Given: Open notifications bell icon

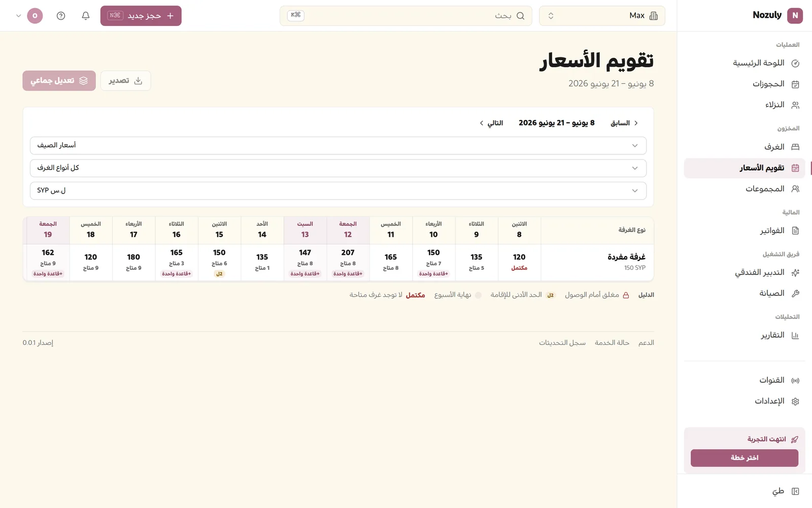Looking at the screenshot, I should pyautogui.click(x=86, y=16).
